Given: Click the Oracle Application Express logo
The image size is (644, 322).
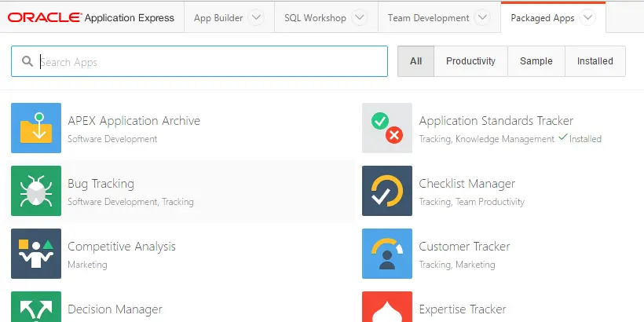Looking at the screenshot, I should coord(91,17).
